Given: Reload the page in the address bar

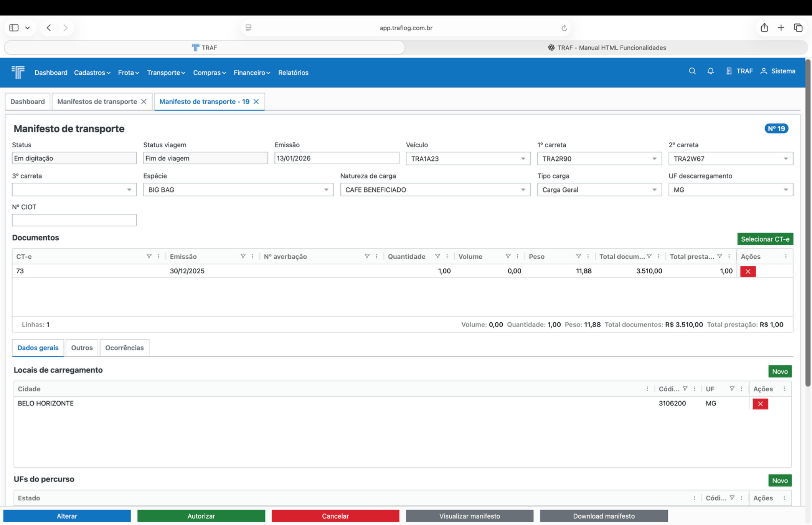Looking at the screenshot, I should click(x=564, y=28).
